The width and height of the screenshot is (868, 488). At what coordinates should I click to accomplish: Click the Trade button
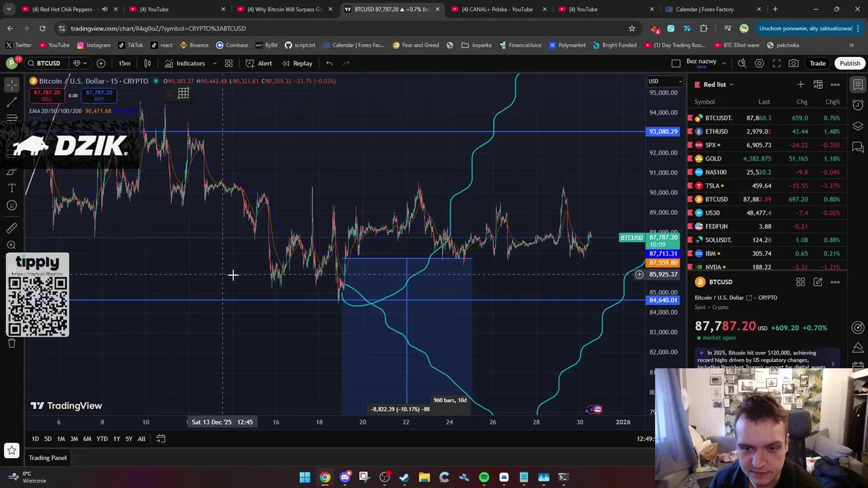[x=817, y=63]
